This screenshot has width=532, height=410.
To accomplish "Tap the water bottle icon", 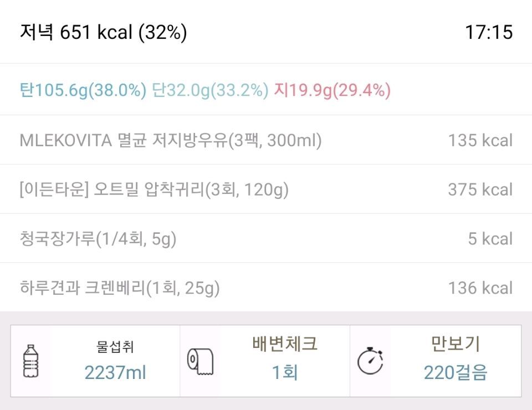I will coord(31,361).
